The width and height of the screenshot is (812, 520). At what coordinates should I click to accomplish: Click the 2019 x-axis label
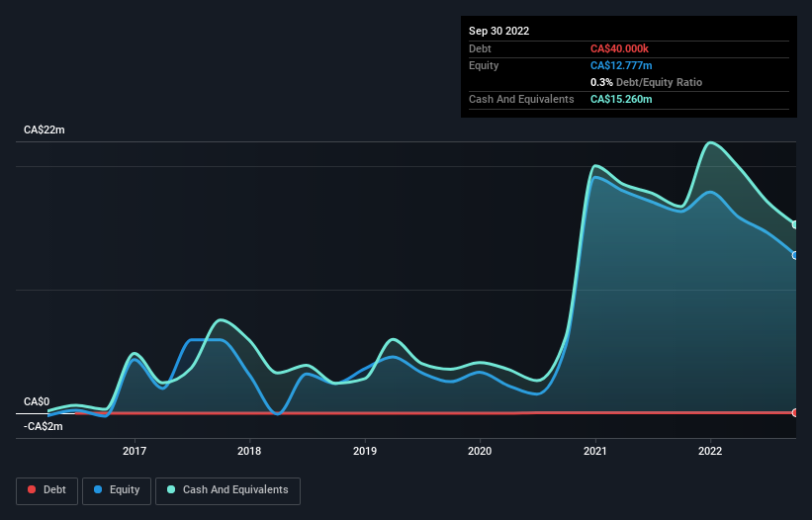365,451
